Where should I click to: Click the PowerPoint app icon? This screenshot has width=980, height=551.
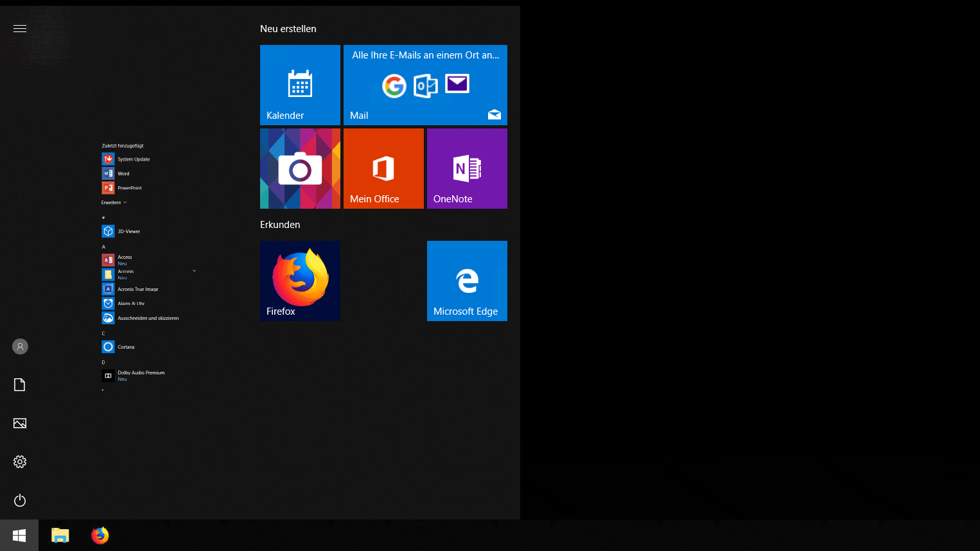(x=108, y=188)
